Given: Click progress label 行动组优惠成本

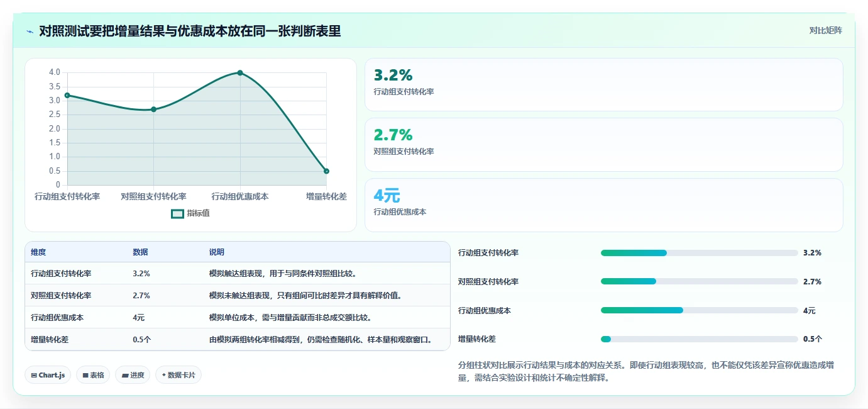Looking at the screenshot, I should click(485, 310).
